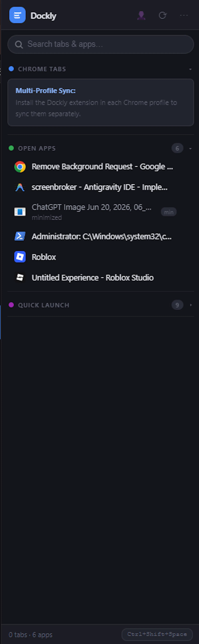The image size is (199, 644).
Task: Click the Open Apps count badge 6
Action: coord(177,148)
